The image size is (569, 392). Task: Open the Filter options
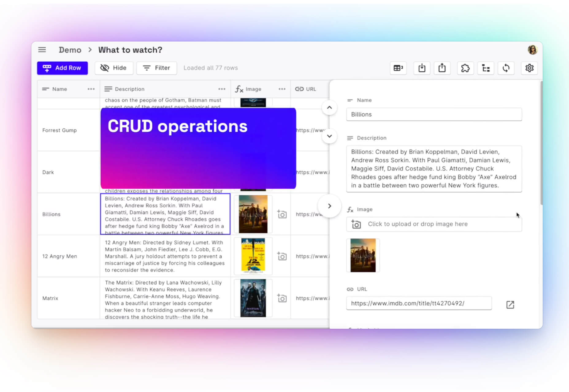(x=157, y=68)
